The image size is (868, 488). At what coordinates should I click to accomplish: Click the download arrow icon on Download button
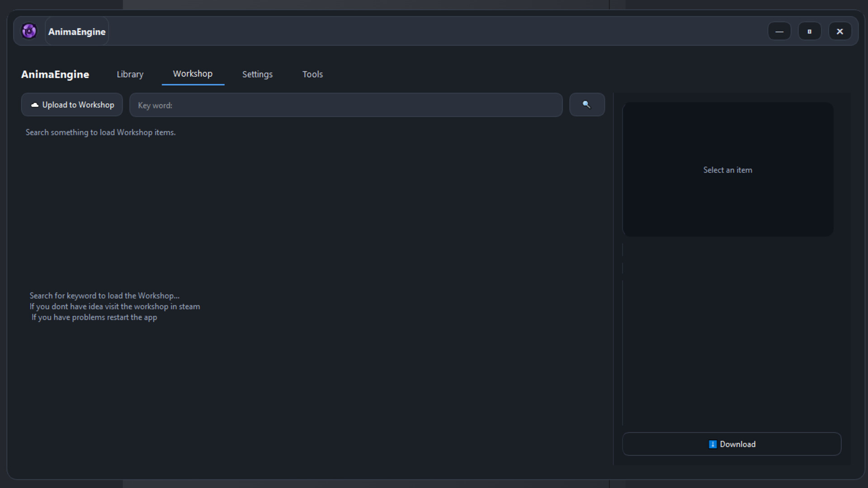click(712, 444)
